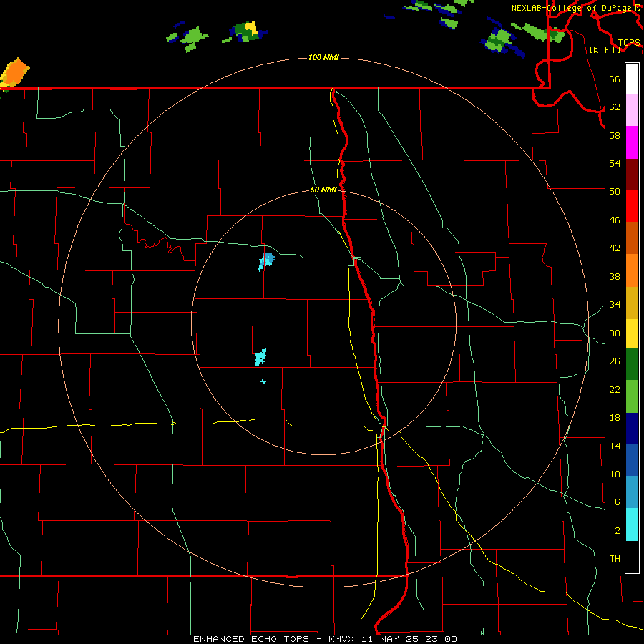Click the orange echo at the left edge

(15, 73)
